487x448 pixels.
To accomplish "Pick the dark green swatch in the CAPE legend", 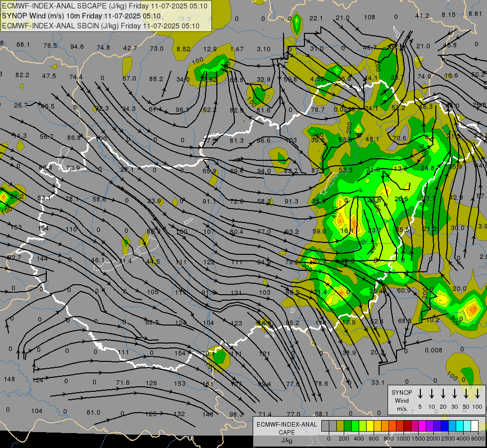I will [348, 426].
